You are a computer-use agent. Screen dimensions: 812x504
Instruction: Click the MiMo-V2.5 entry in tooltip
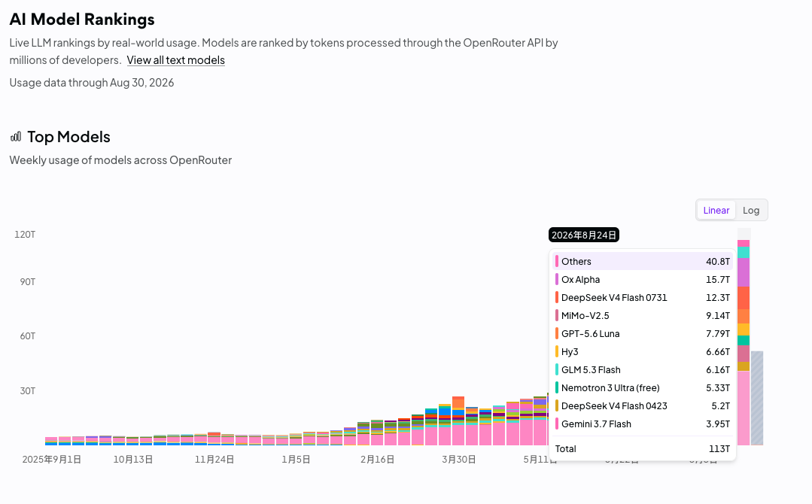coord(642,316)
